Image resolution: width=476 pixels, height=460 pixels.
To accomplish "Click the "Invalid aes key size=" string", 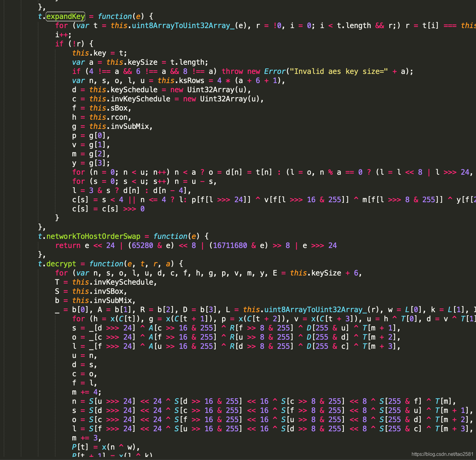I will 339,71.
